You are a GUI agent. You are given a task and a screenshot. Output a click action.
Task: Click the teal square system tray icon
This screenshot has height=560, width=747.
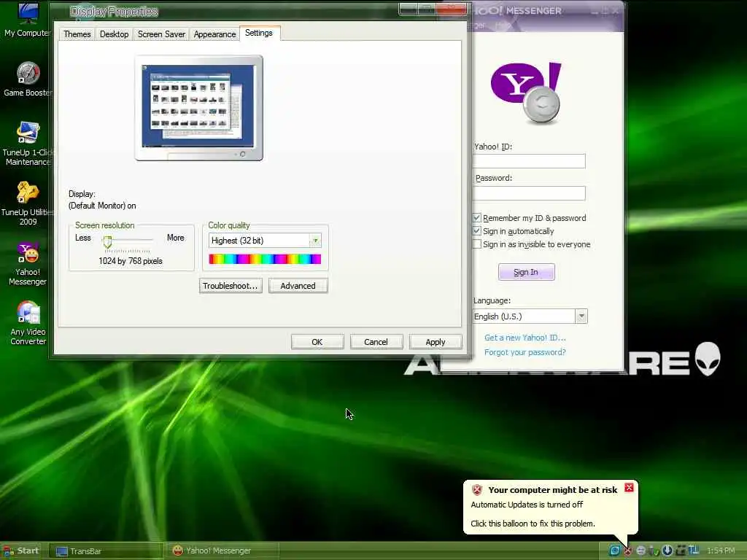[x=614, y=551]
